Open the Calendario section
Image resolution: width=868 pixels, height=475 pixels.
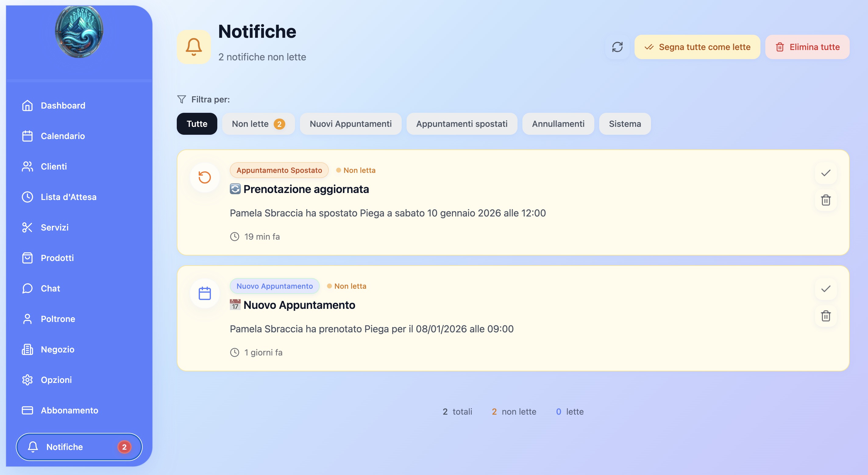point(63,136)
